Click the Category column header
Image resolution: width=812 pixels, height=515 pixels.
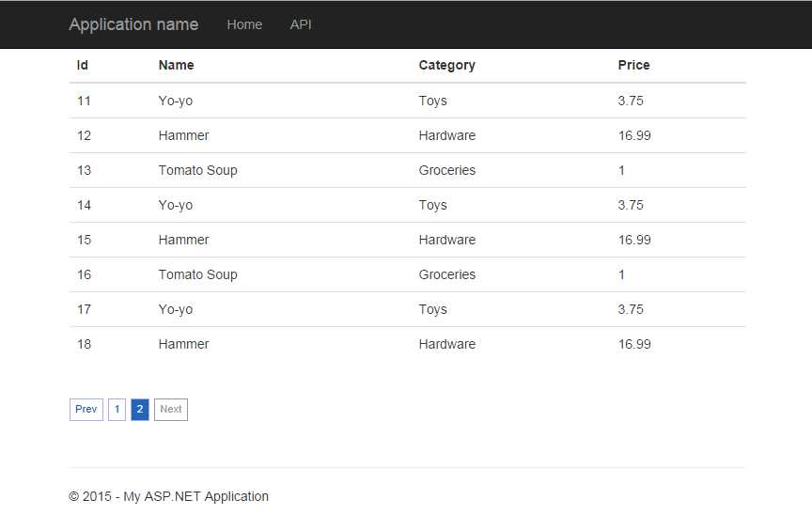pos(446,65)
